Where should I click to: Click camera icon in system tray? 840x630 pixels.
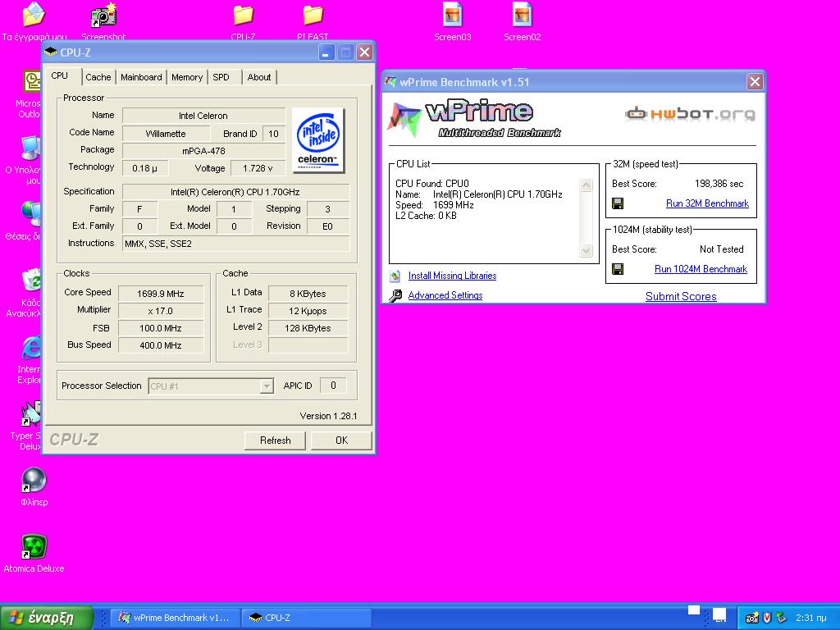pos(751,618)
